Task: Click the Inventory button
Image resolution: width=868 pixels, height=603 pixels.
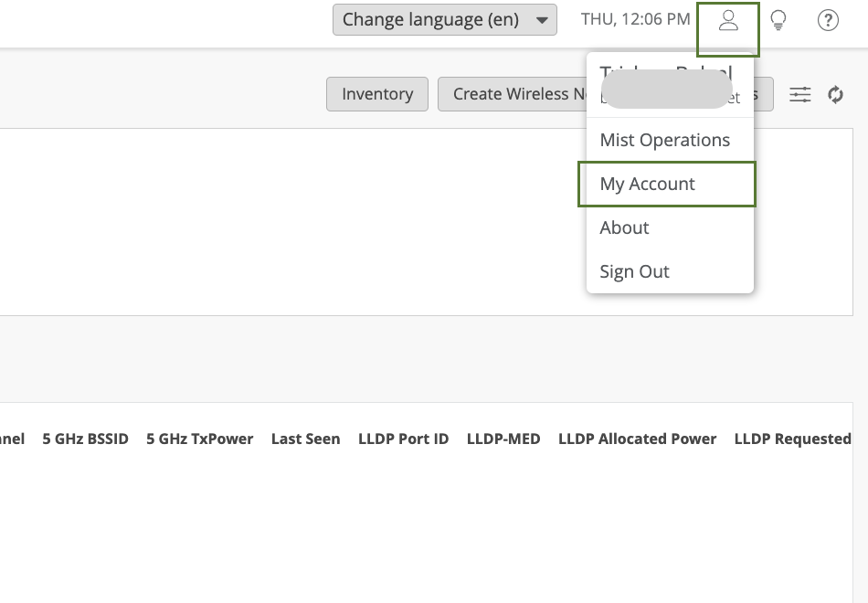Action: [377, 94]
